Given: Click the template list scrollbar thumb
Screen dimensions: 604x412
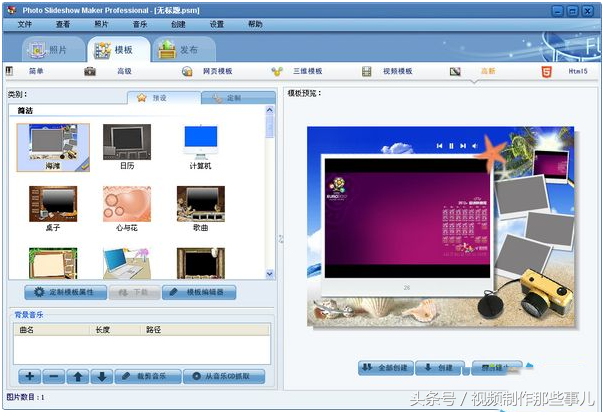Looking at the screenshot, I should tap(270, 126).
